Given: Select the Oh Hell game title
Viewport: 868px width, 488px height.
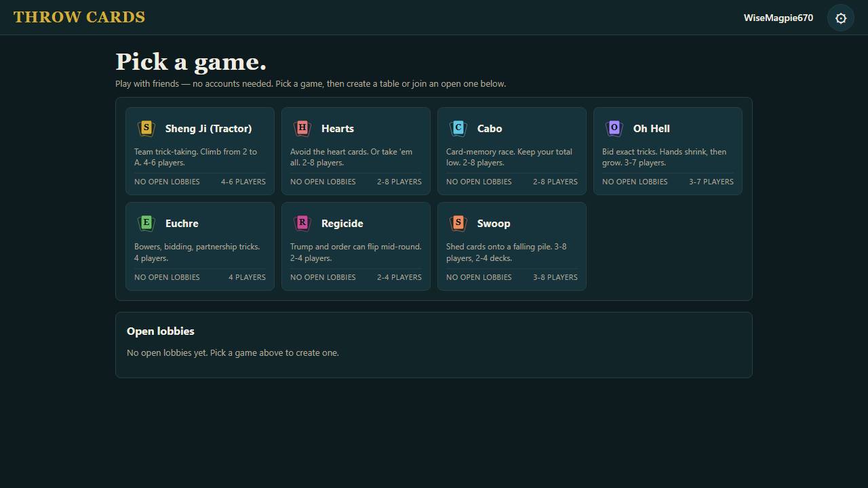Looking at the screenshot, I should click(652, 129).
